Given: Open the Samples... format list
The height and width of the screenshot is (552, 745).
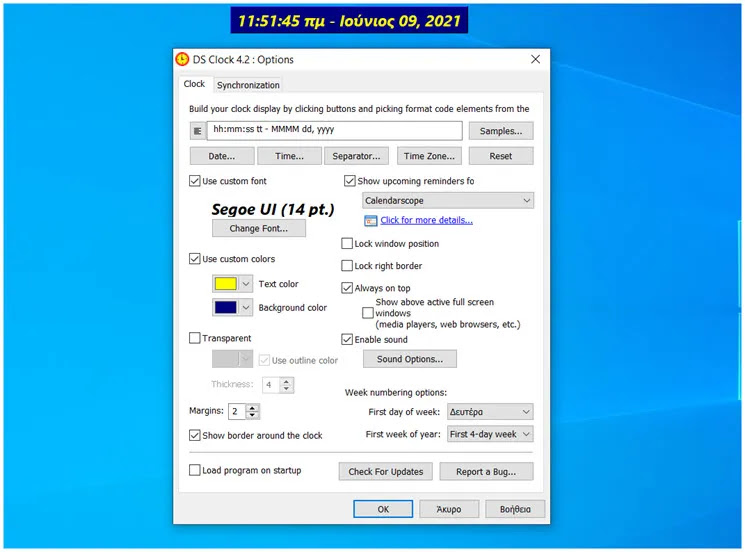Looking at the screenshot, I should 501,131.
